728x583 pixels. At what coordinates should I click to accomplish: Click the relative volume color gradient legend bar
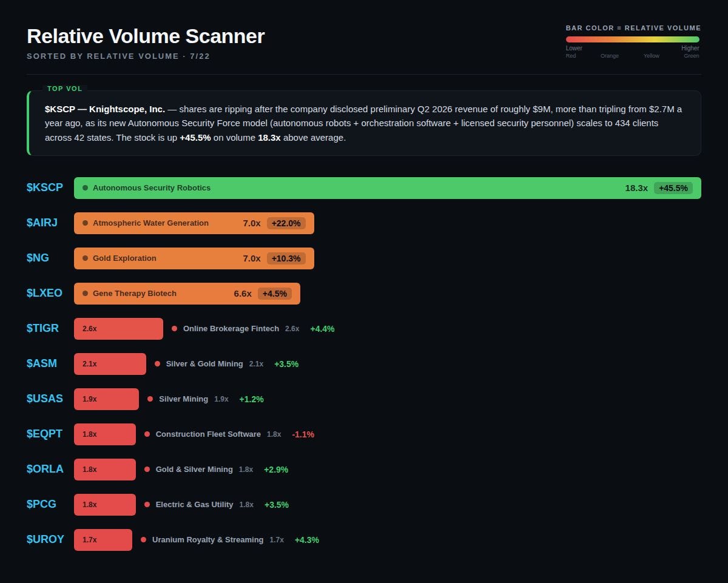[633, 39]
